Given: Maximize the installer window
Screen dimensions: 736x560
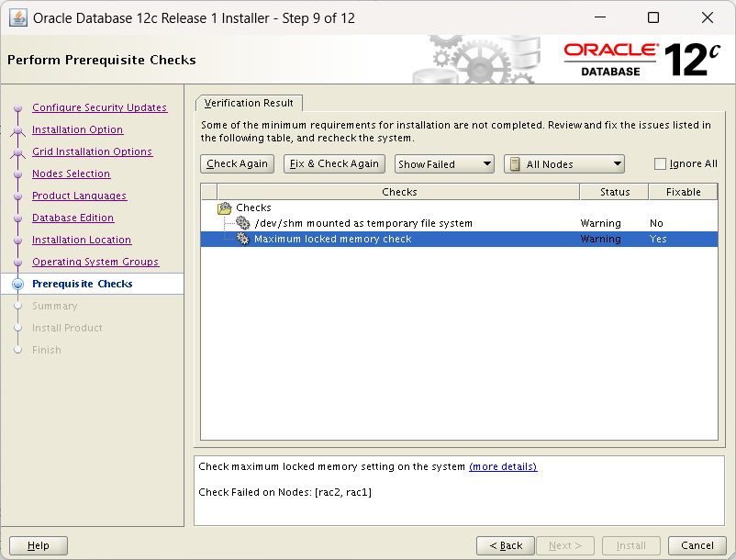Looking at the screenshot, I should [x=653, y=17].
